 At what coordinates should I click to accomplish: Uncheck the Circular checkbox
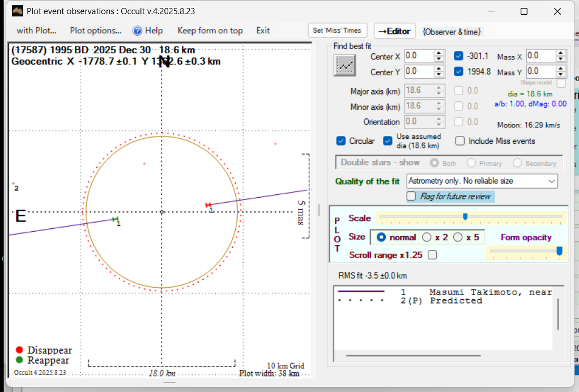pyautogui.click(x=341, y=141)
